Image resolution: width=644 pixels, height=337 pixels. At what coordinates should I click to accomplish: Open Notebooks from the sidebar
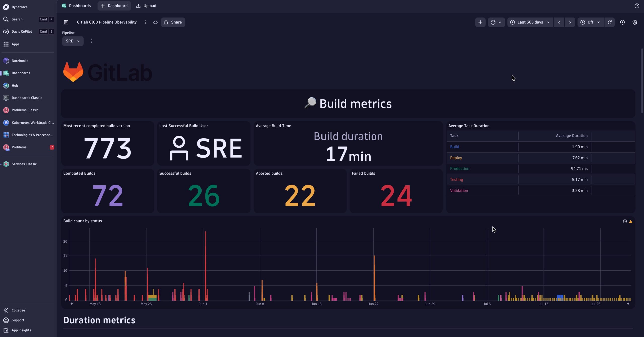[x=20, y=61]
